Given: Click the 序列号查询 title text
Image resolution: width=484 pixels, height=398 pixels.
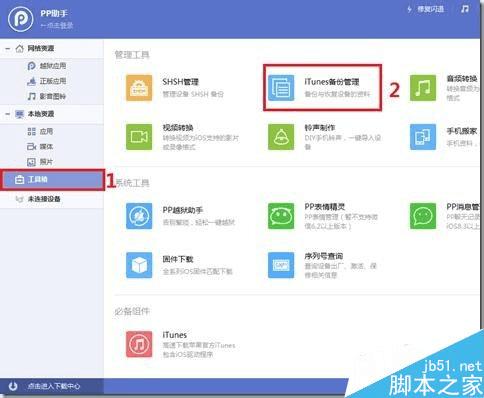Looking at the screenshot, I should pos(324,256).
